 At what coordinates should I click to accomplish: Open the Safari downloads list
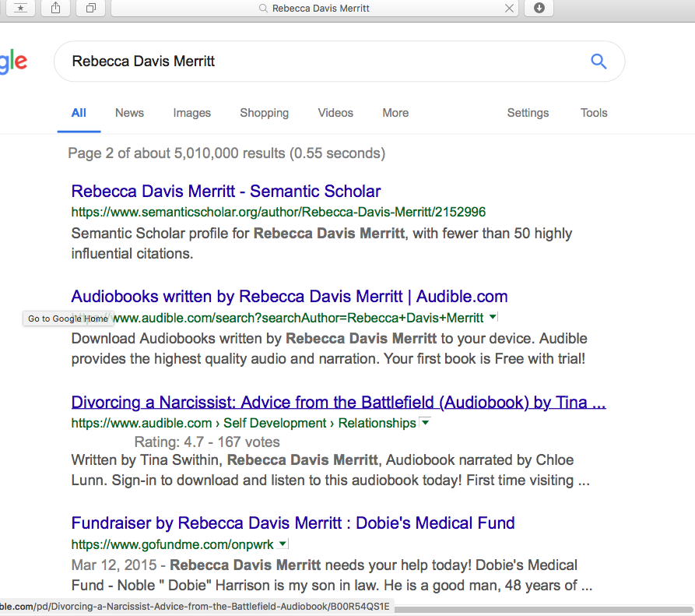(x=539, y=8)
